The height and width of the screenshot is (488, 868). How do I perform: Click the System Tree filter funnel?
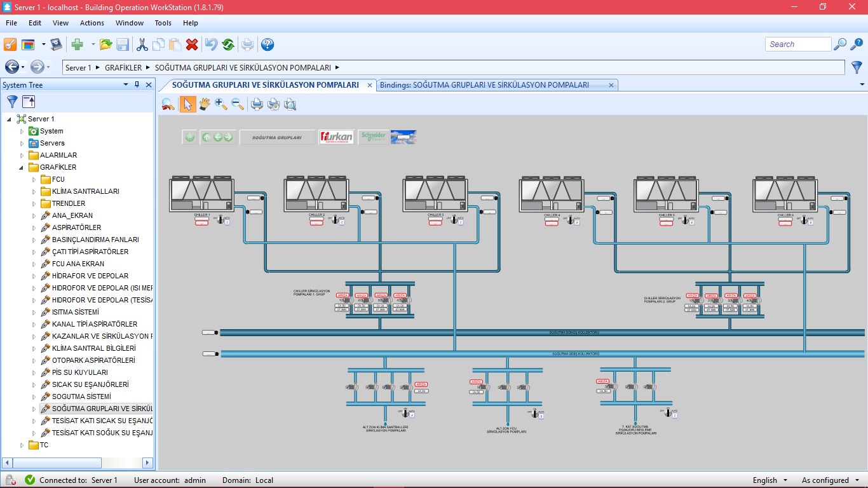(x=12, y=102)
